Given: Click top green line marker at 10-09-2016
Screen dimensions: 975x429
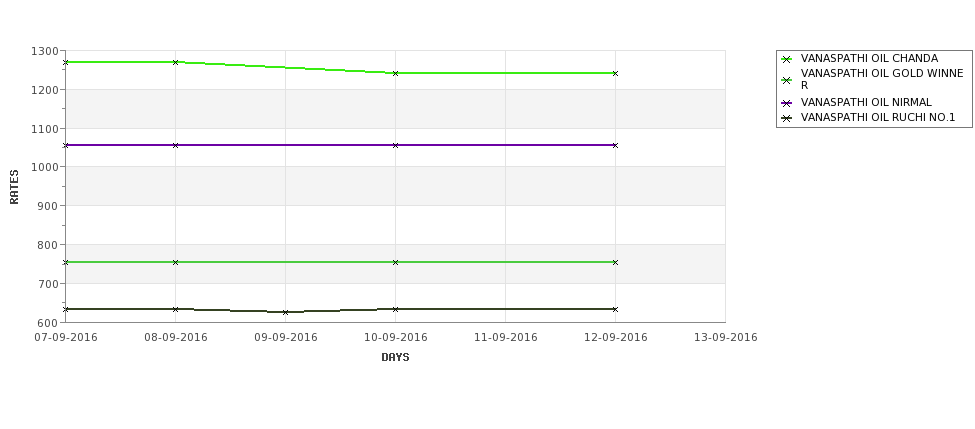Looking at the screenshot, I should point(395,73).
